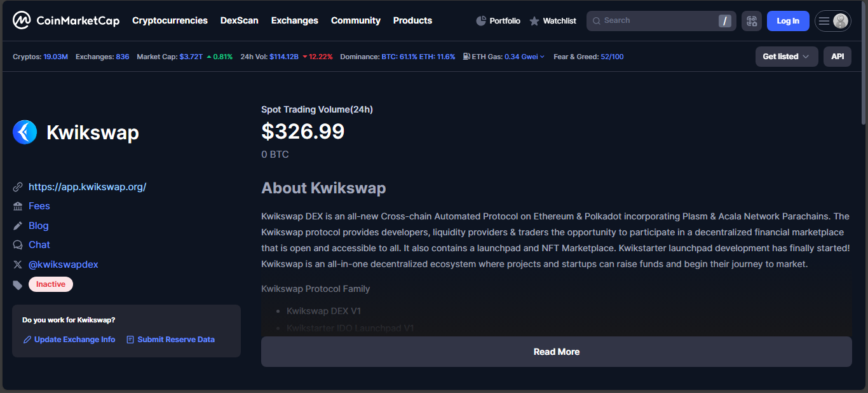Image resolution: width=868 pixels, height=393 pixels.
Task: Click the Inactive tag badge
Action: [x=51, y=284]
